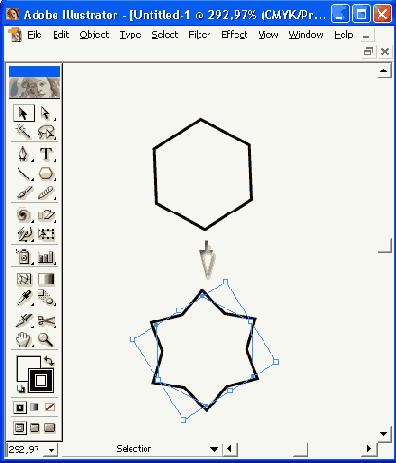Open the status bar Selection popup arrow
Screen dimensions: 396x463
point(214,449)
